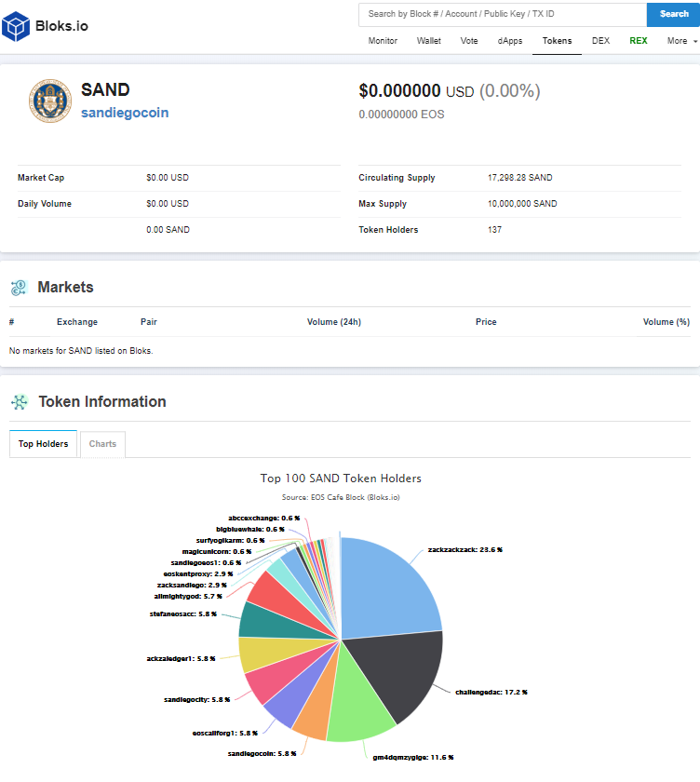Click the 'surfyogikarm: 0.6 %' label
Image resolution: width=700 pixels, height=782 pixels.
coord(230,541)
